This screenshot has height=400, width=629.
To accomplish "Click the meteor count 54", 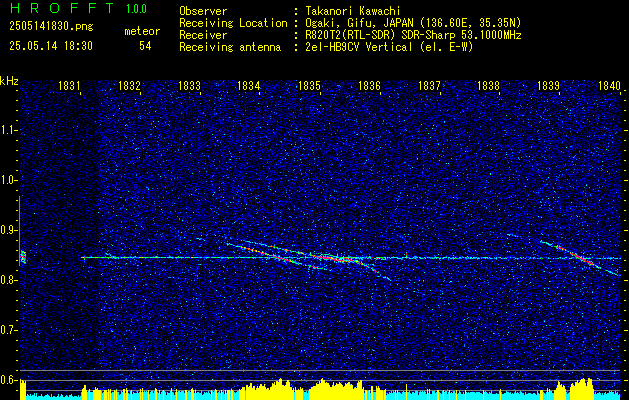I will 145,46.
